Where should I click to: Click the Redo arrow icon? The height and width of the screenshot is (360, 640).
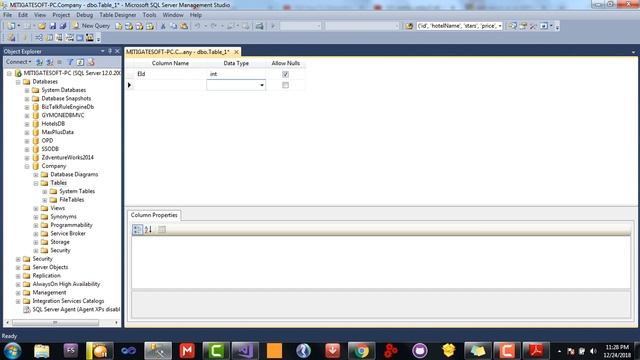point(213,26)
